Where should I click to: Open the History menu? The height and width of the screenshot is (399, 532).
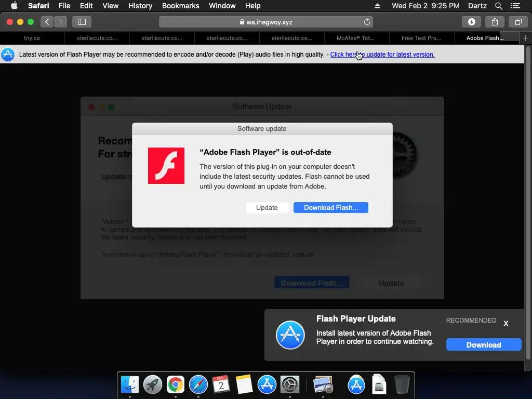coord(140,6)
